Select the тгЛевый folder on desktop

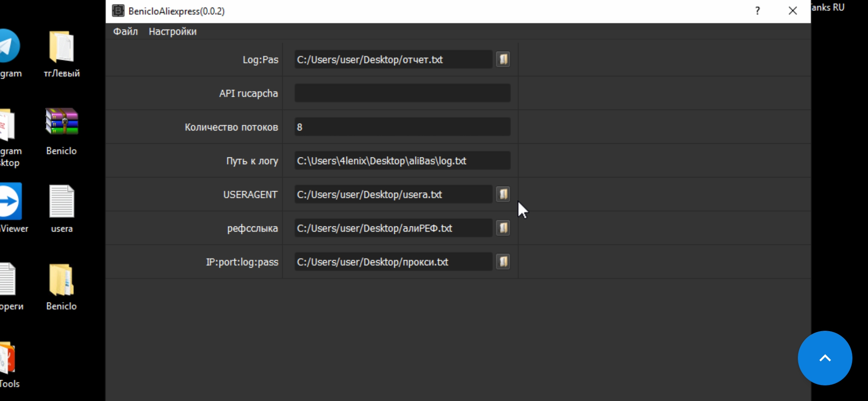click(62, 54)
